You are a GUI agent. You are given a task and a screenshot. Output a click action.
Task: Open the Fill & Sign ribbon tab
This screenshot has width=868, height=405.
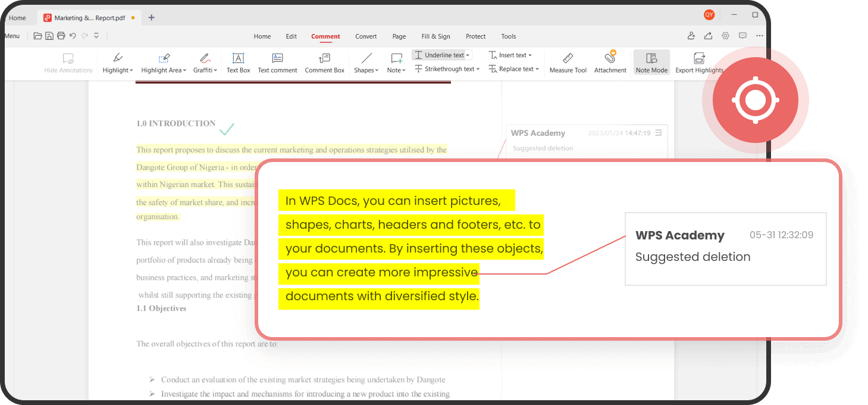(436, 36)
